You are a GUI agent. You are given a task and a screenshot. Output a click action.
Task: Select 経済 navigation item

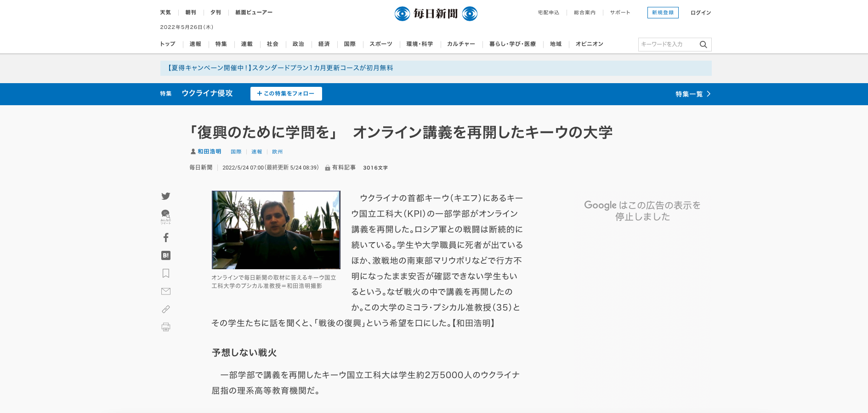tap(324, 44)
